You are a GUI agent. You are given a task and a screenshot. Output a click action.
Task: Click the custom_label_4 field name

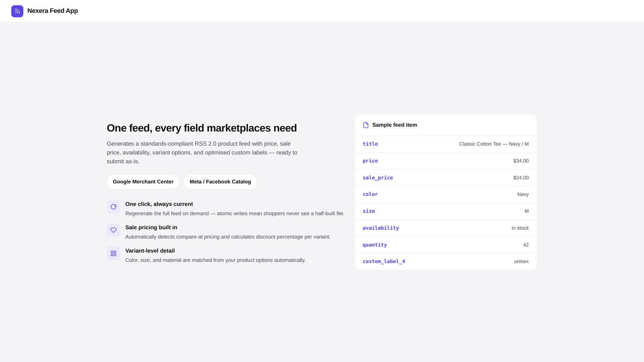tap(384, 261)
